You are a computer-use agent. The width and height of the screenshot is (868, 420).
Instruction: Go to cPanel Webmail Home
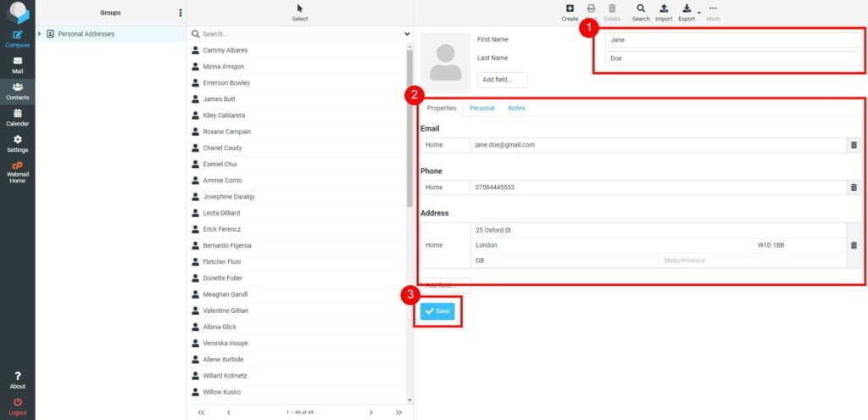(x=18, y=172)
